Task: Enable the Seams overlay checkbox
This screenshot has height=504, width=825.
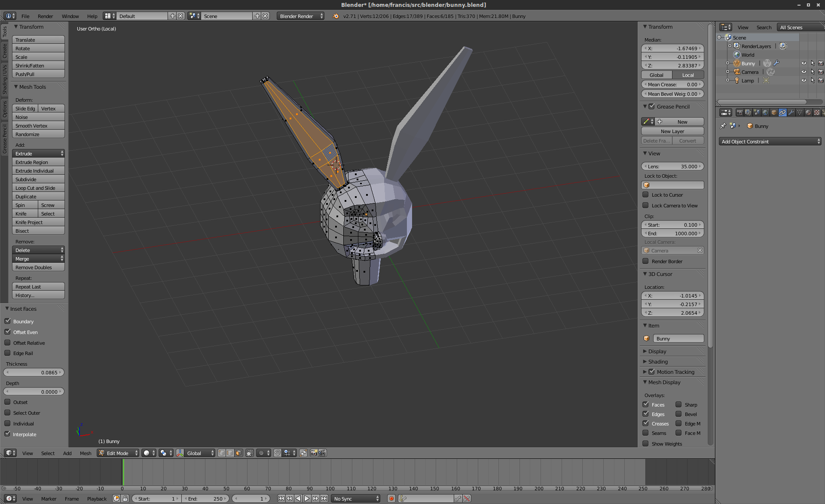Action: [645, 433]
